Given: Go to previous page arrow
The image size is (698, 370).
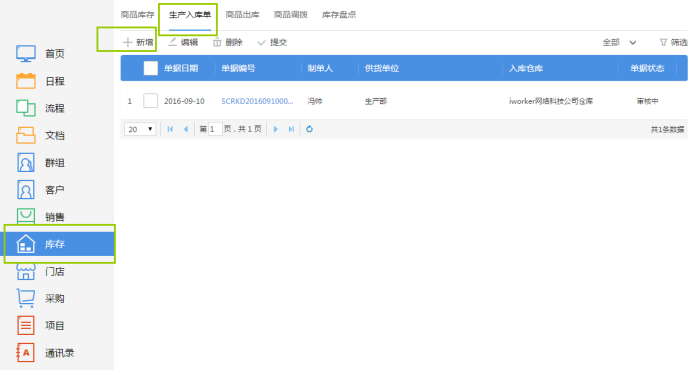Looking at the screenshot, I should pyautogui.click(x=186, y=129).
